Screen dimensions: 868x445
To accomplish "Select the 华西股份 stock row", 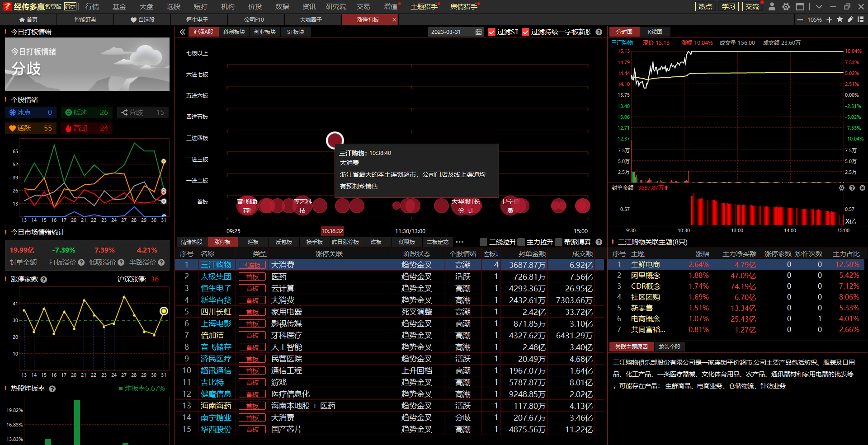I will point(390,429).
